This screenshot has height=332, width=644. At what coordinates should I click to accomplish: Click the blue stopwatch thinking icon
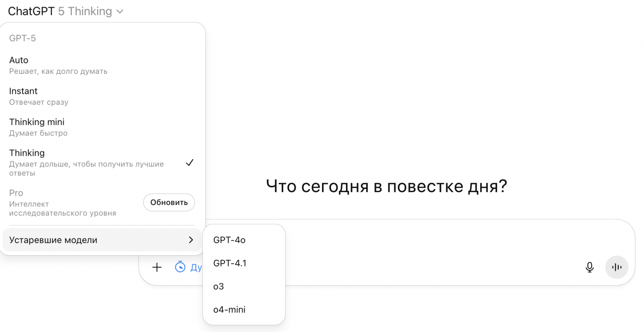point(181,267)
